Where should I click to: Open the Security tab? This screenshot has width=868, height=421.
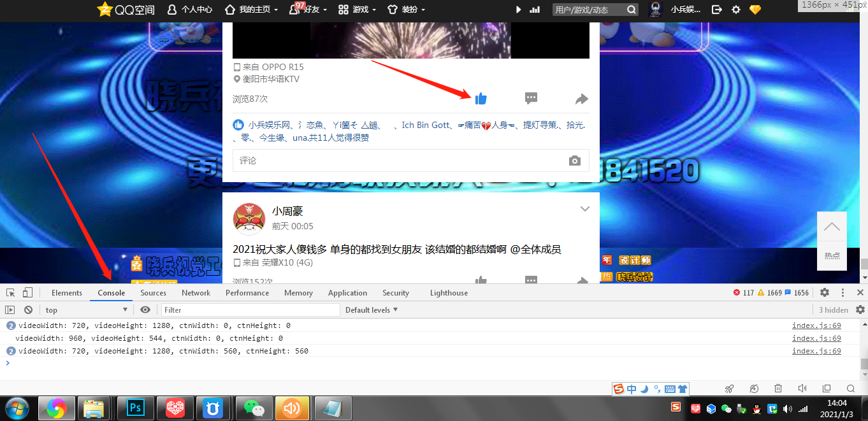(396, 293)
